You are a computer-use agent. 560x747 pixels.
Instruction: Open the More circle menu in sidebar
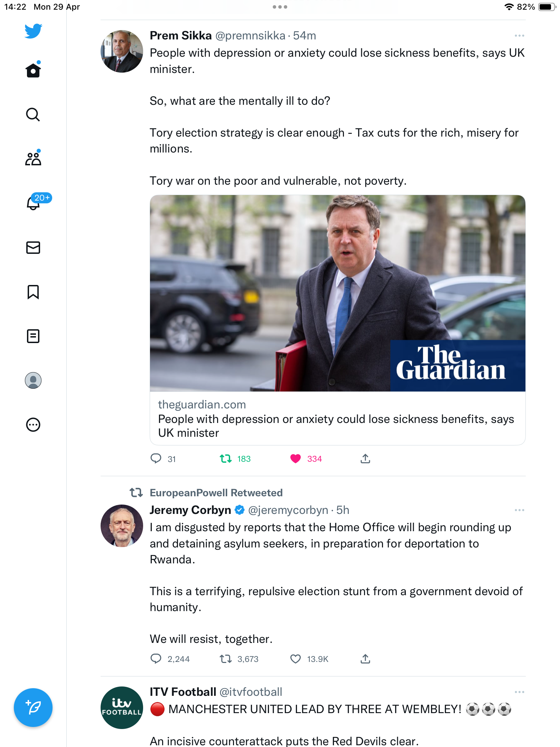(33, 425)
